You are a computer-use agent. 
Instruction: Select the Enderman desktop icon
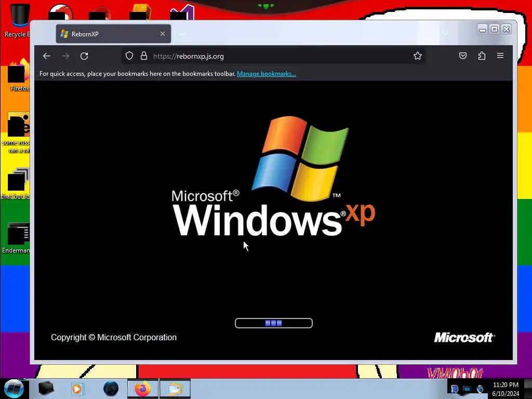[16, 238]
